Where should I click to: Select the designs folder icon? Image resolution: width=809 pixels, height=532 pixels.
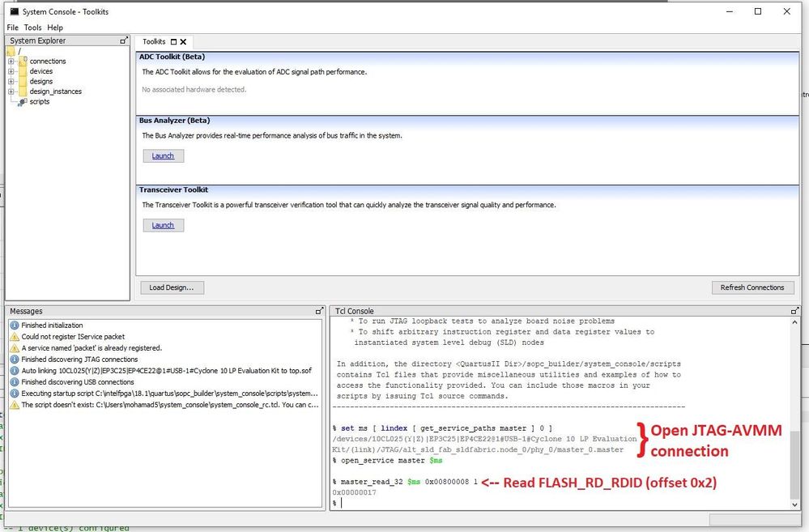pos(23,82)
